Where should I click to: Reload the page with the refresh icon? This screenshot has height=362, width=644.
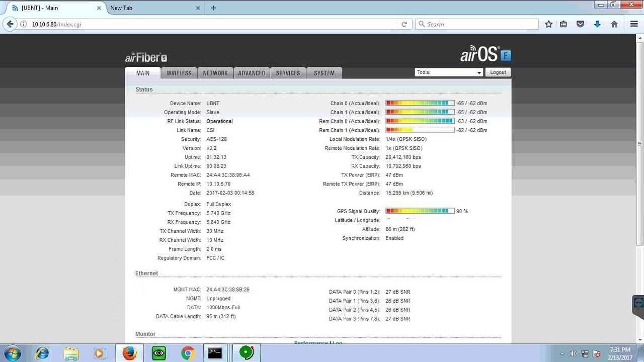404,24
